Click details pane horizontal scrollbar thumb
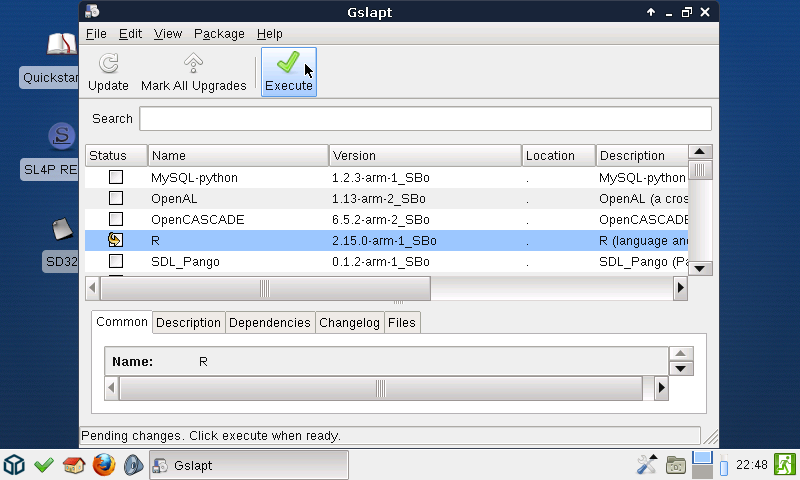Viewport: 800px width, 480px height. point(381,388)
